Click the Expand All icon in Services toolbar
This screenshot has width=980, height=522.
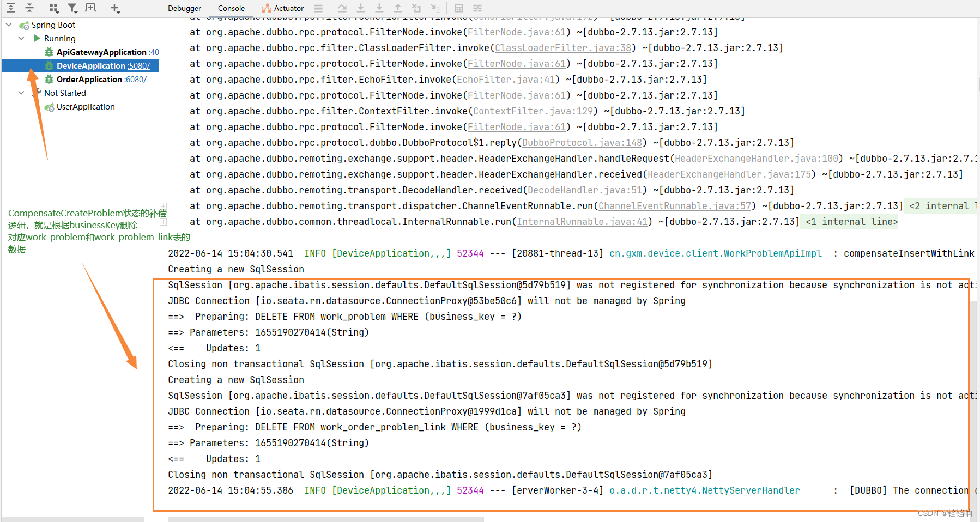point(11,8)
